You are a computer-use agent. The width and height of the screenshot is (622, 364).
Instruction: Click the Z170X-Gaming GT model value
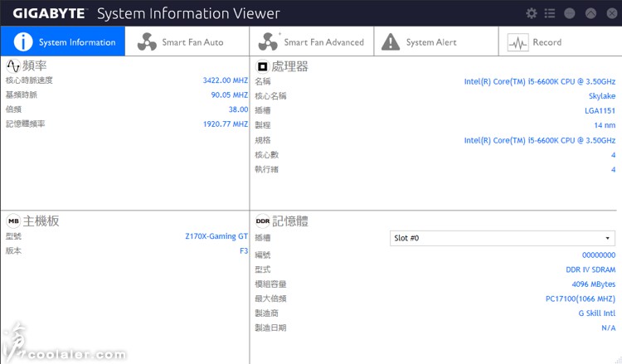coord(216,236)
